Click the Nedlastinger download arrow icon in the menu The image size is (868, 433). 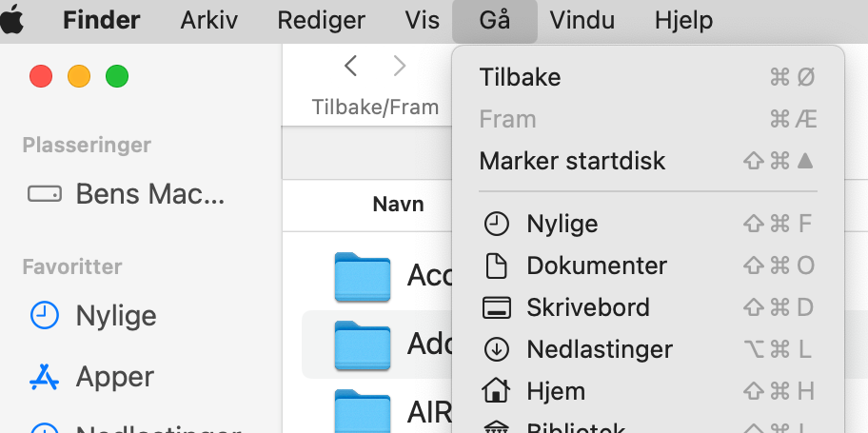[x=497, y=349]
